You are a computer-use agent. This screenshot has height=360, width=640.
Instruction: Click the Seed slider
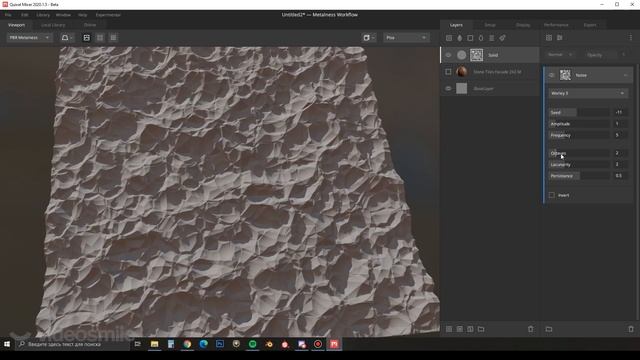pyautogui.click(x=579, y=112)
